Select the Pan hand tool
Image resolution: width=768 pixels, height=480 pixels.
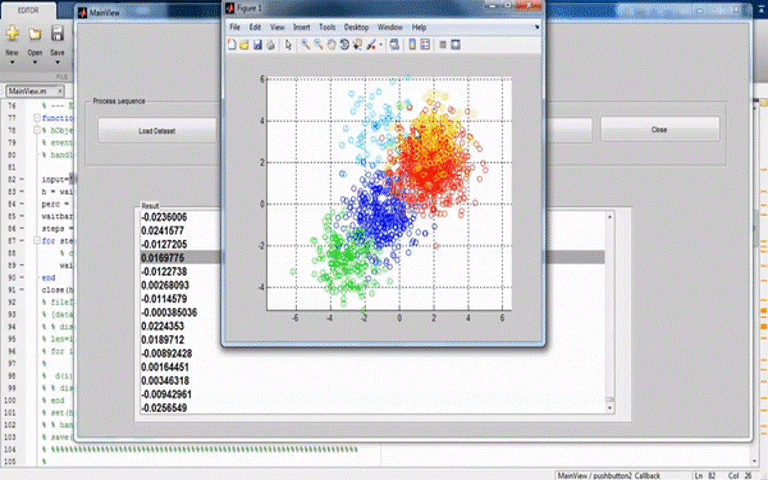coord(331,45)
